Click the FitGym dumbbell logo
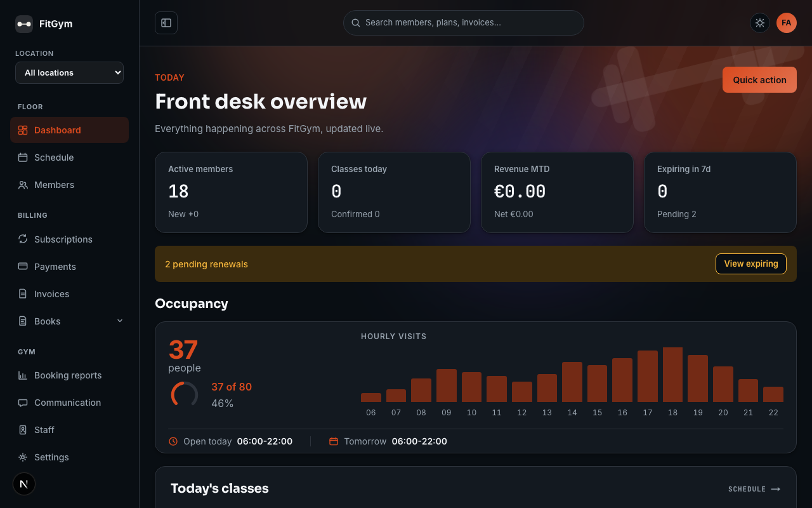 (24, 24)
